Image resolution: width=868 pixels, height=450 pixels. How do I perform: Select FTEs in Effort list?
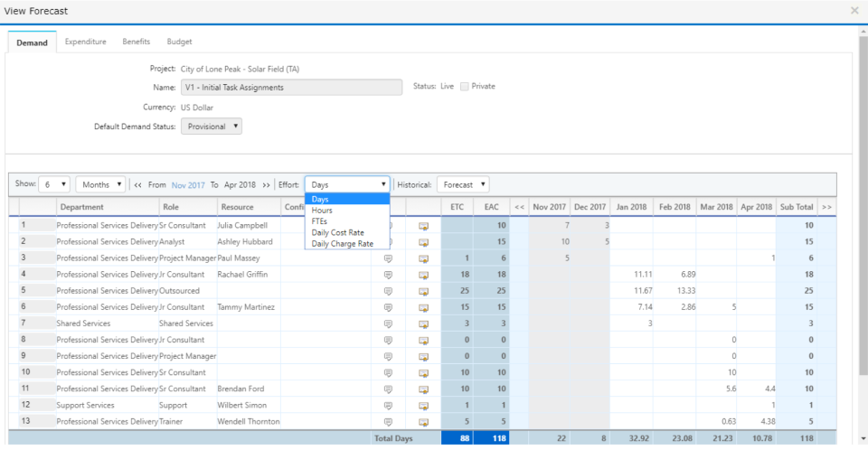click(x=347, y=221)
